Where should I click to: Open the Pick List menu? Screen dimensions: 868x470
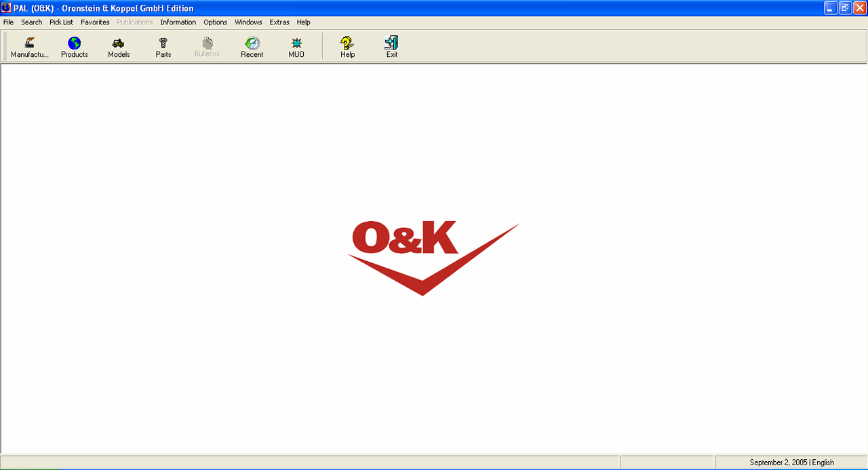click(x=62, y=22)
